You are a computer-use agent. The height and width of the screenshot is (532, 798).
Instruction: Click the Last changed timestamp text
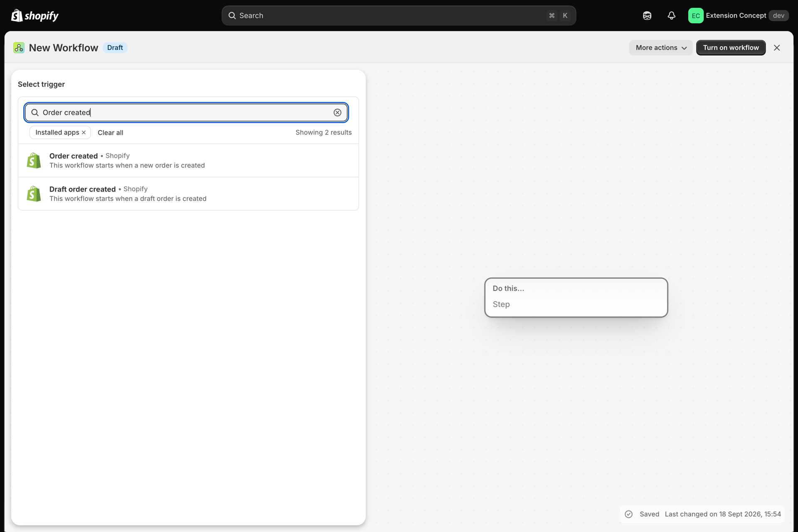click(723, 514)
